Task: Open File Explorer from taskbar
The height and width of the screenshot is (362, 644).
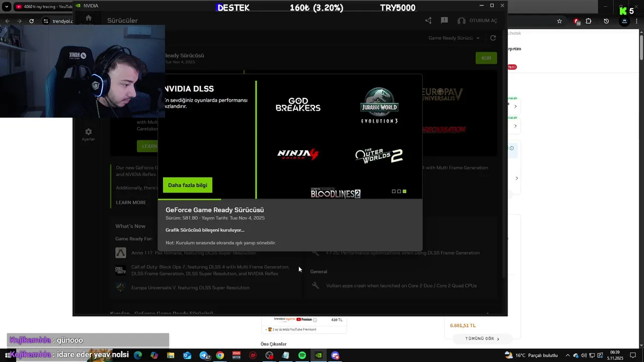Action: (171, 355)
